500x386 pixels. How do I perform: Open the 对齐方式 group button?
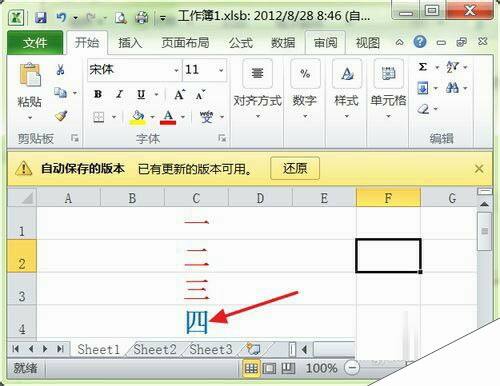click(x=257, y=89)
